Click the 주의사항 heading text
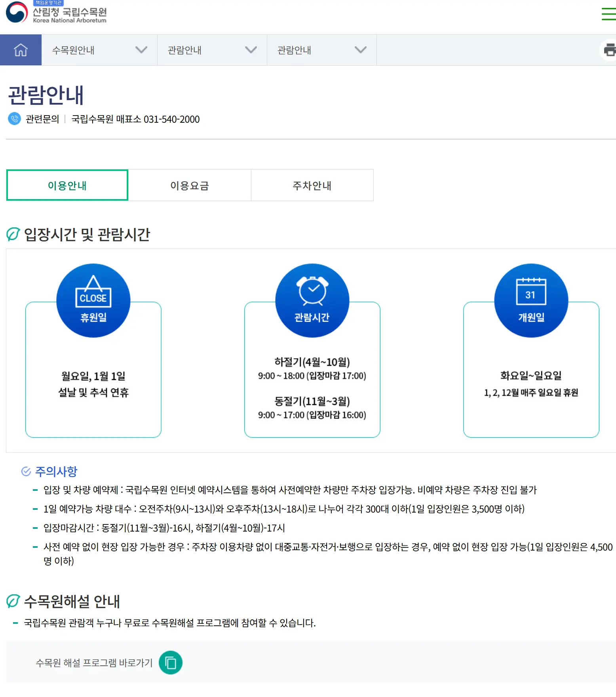The width and height of the screenshot is (616, 697). (56, 471)
